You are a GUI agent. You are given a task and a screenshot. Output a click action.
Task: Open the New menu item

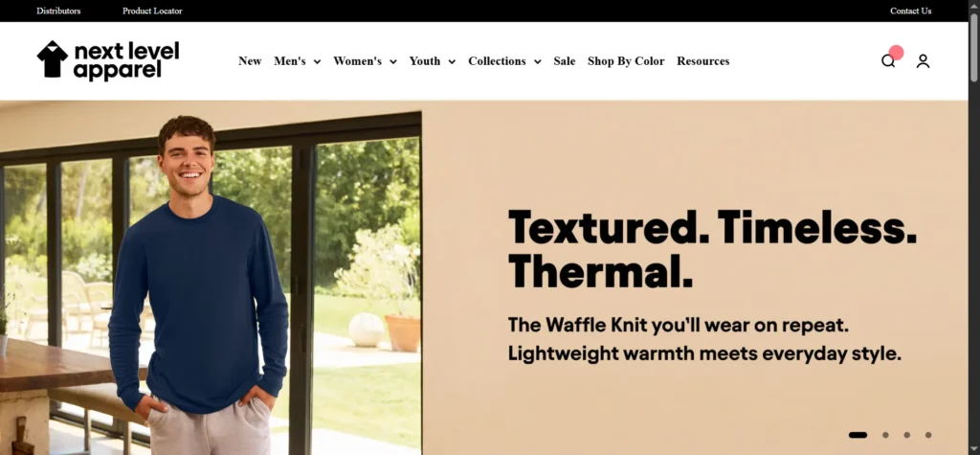pyautogui.click(x=250, y=60)
